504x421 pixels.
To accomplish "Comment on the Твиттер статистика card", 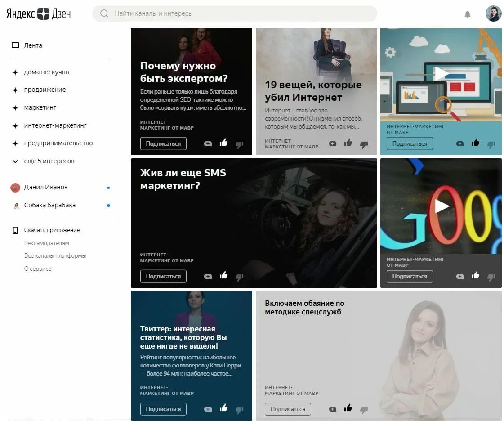I will [208, 409].
